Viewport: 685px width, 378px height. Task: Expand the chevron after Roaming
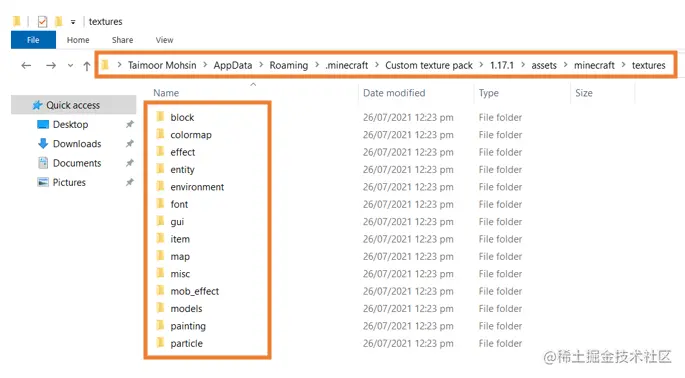pyautogui.click(x=317, y=65)
